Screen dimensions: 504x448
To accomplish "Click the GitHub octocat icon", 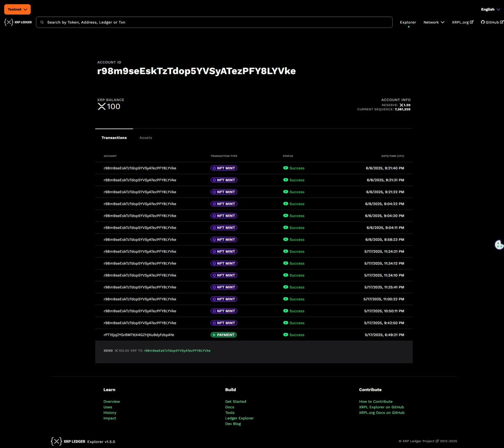I will click(x=483, y=22).
